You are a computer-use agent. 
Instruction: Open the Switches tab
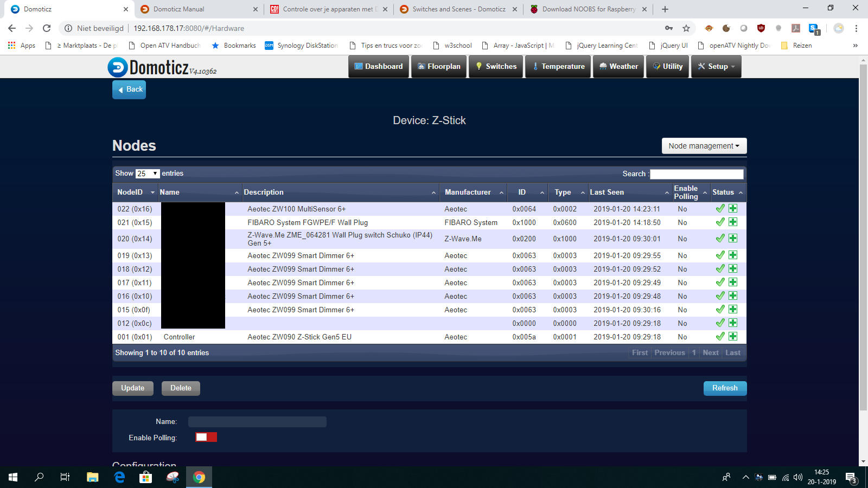pos(496,67)
